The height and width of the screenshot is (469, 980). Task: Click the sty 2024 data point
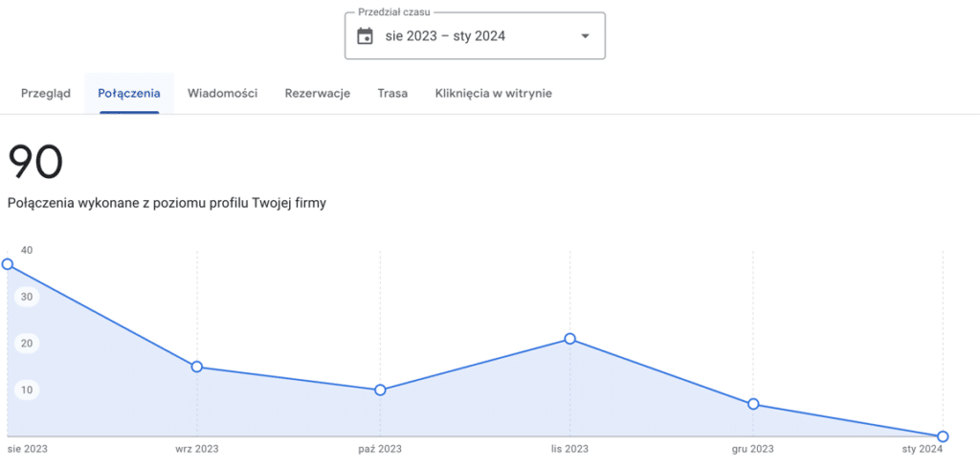pos(943,436)
